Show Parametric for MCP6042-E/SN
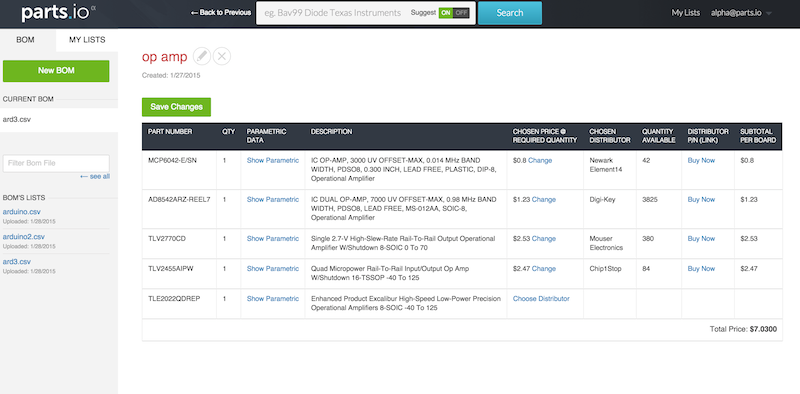 [x=273, y=160]
